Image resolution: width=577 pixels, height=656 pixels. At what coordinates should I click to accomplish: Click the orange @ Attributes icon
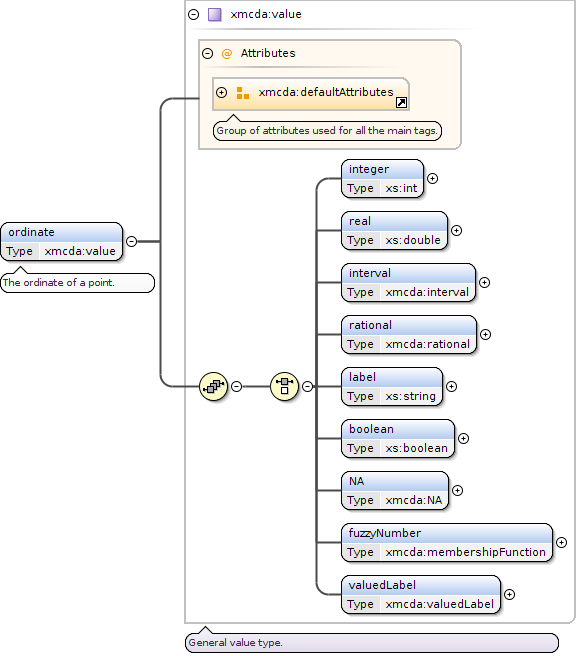[226, 54]
